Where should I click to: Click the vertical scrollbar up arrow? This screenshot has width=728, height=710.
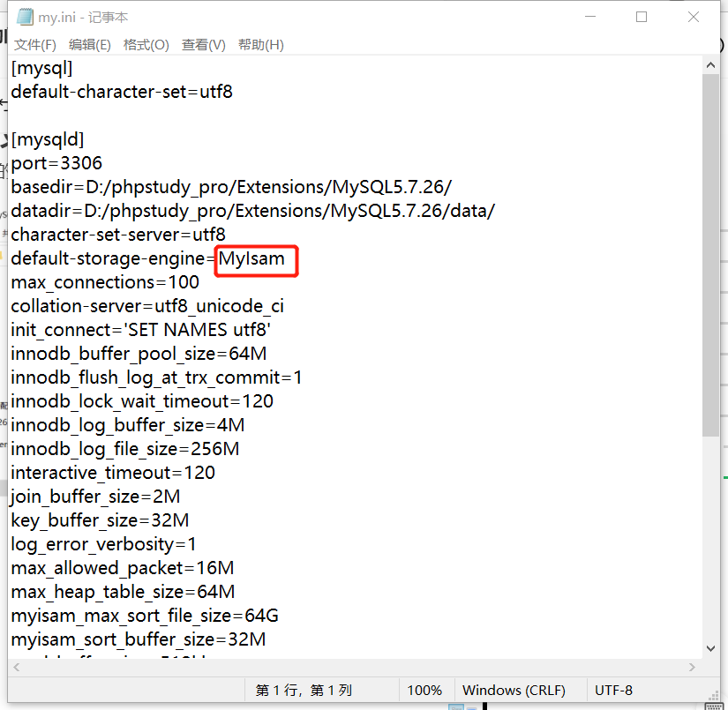(x=710, y=65)
